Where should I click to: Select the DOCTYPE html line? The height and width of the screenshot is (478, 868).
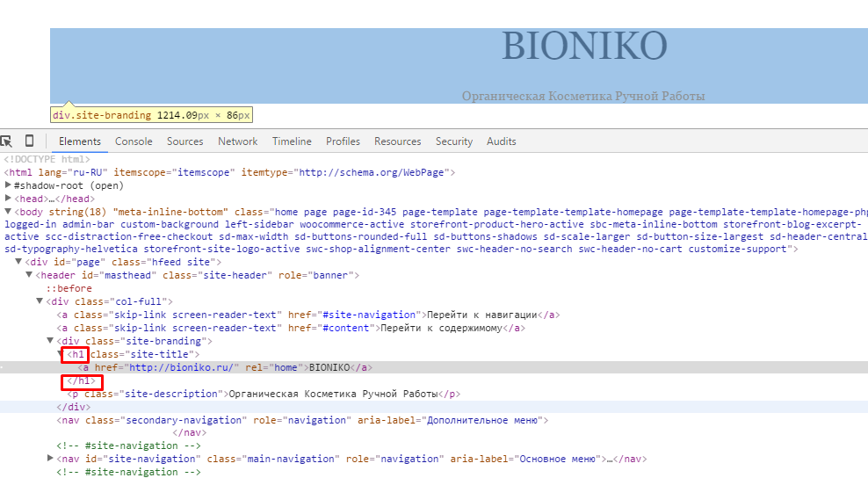pos(47,159)
